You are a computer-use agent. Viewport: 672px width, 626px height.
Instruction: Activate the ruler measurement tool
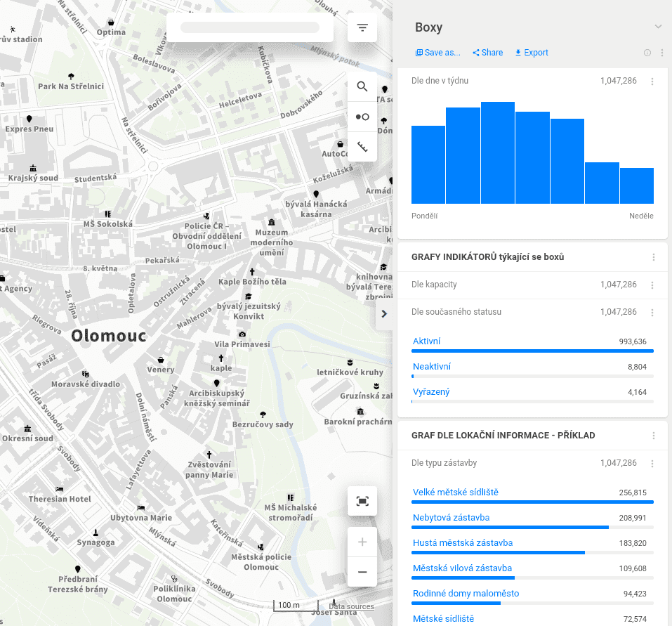click(x=362, y=147)
